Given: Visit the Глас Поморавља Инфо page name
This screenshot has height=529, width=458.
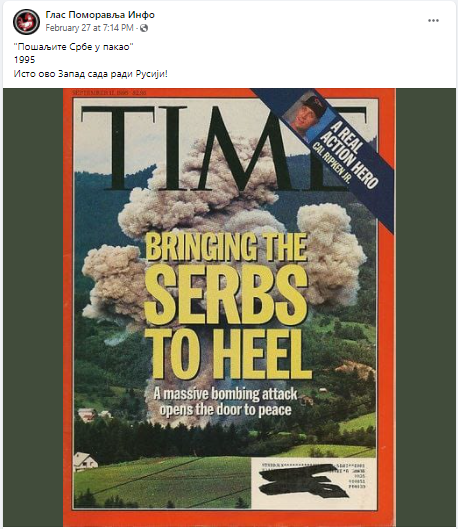Looking at the screenshot, I should click(x=100, y=15).
